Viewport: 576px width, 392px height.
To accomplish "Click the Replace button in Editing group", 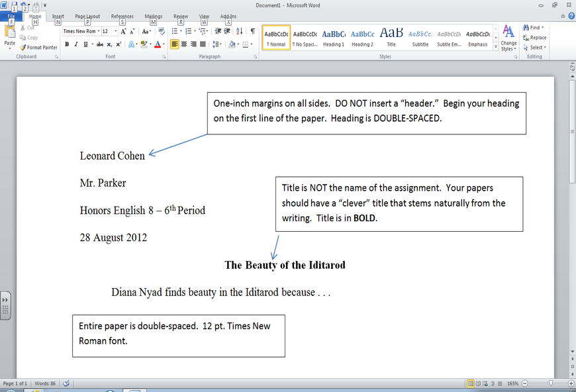I will [535, 38].
